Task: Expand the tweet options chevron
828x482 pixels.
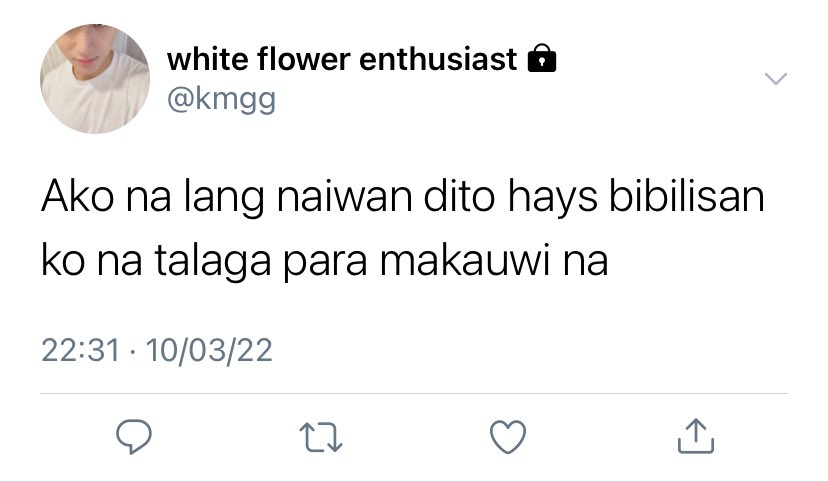Action: [x=776, y=79]
